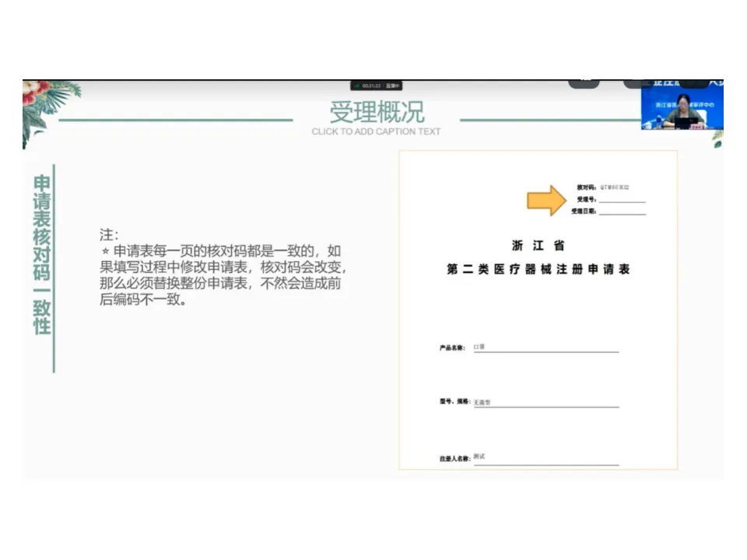
Task: Click the CLICK TO ADD CAPTION TEXT placeholder
Action: point(376,131)
